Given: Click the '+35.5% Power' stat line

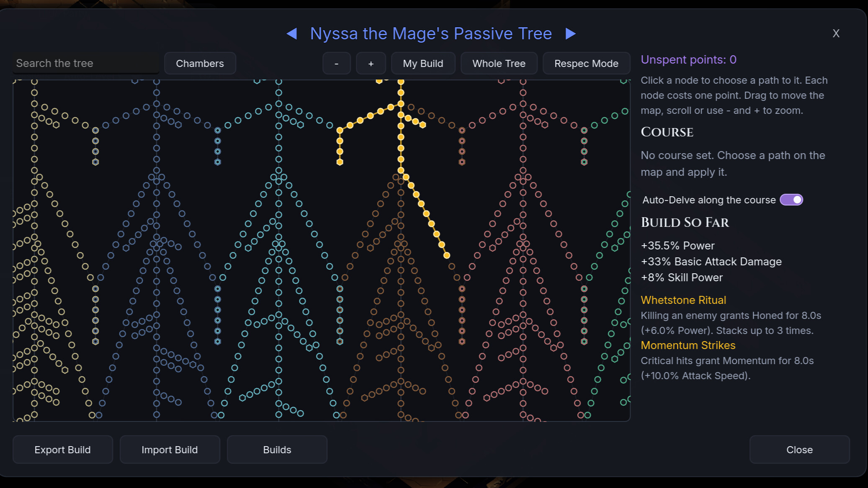Looking at the screenshot, I should [677, 246].
